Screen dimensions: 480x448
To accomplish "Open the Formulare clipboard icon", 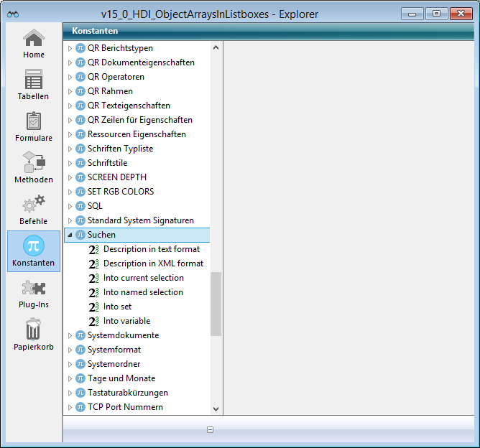I will 33,121.
